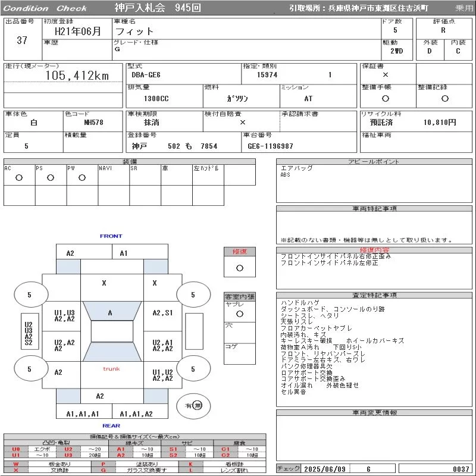Image resolution: width=476 pixels, height=476 pixels.
Task: Click the note コアサポート交換歪み
Action: click(313, 379)
